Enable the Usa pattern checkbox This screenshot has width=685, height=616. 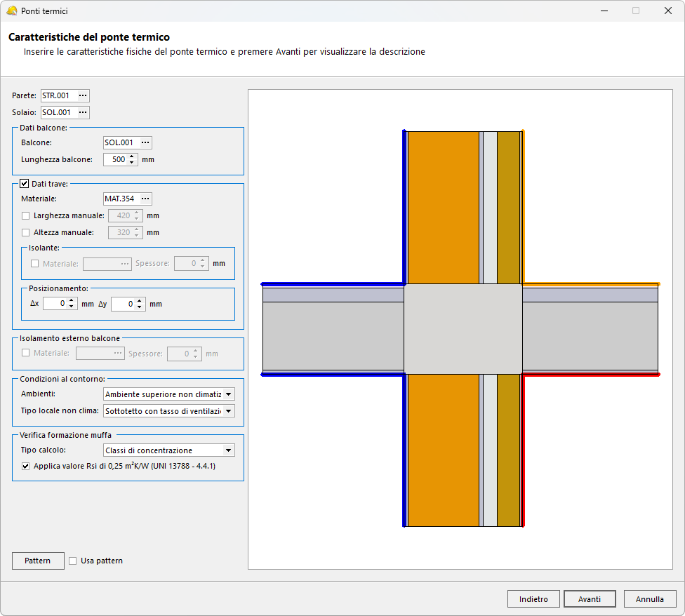pos(73,561)
